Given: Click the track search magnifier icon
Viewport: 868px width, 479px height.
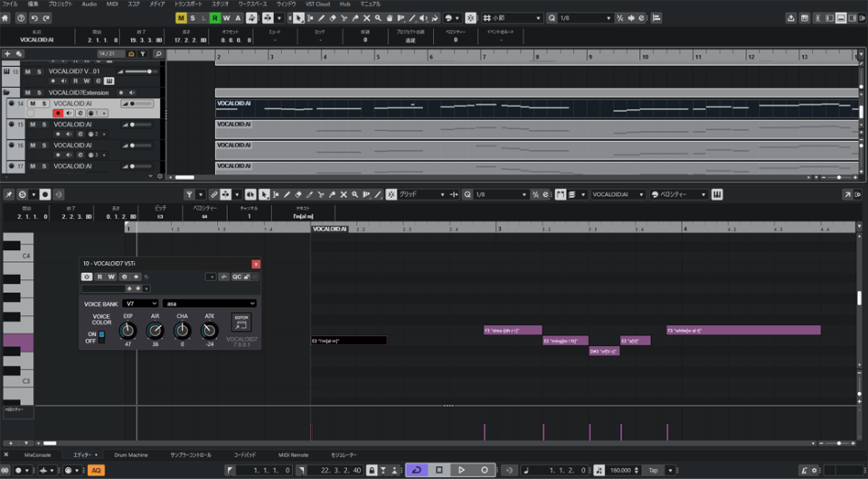Looking at the screenshot, I should (x=158, y=54).
